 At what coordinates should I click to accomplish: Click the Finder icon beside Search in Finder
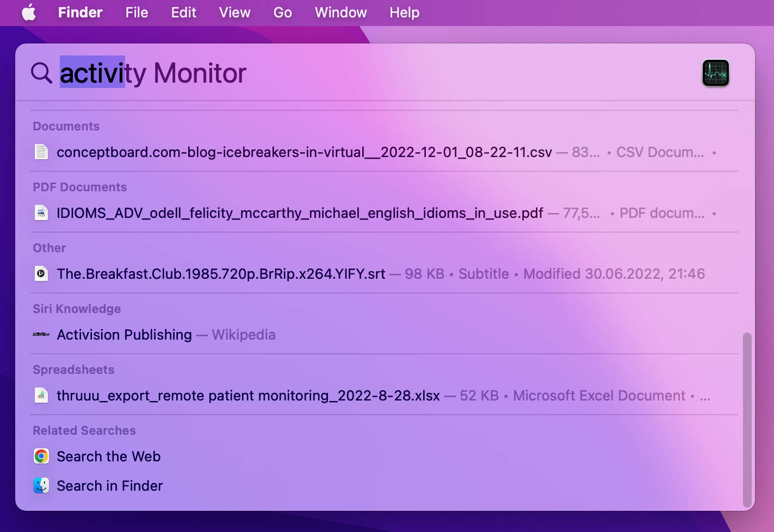(41, 486)
